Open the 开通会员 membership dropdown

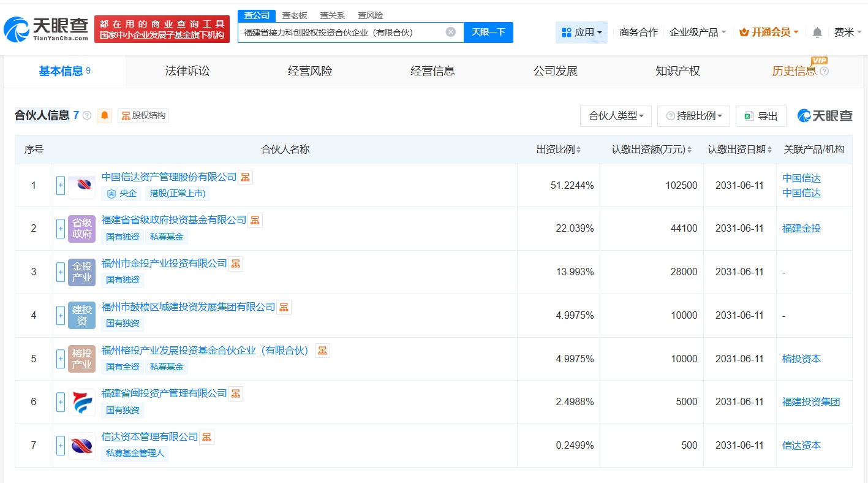[769, 32]
